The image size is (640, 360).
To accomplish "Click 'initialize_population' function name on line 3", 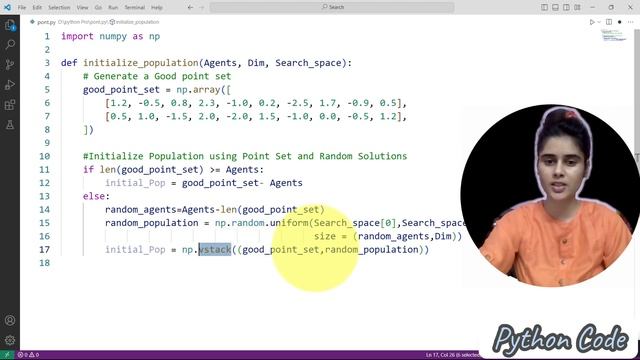I will pos(141,63).
